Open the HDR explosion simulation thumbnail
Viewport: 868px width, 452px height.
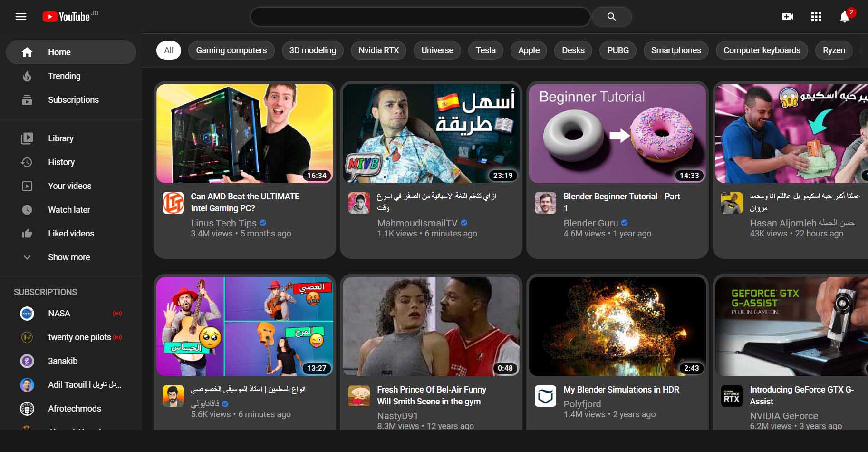pos(617,326)
